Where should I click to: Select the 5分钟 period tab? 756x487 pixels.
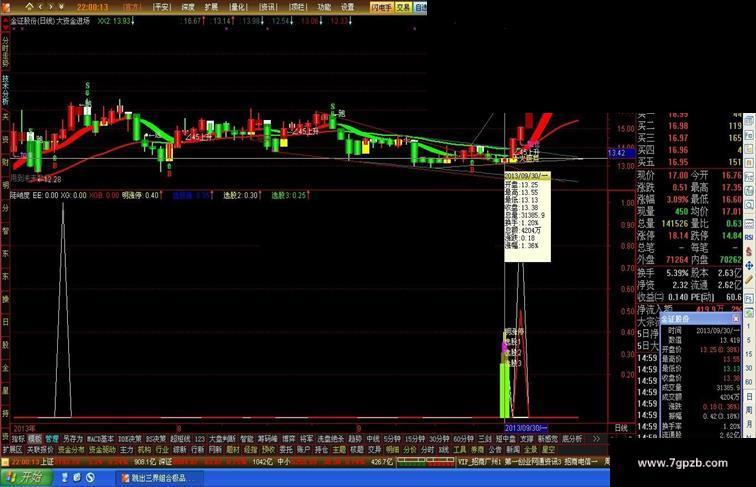[x=392, y=439]
